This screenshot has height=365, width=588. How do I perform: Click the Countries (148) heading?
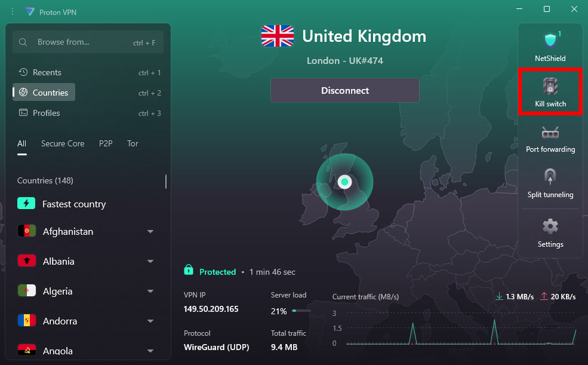coord(45,180)
